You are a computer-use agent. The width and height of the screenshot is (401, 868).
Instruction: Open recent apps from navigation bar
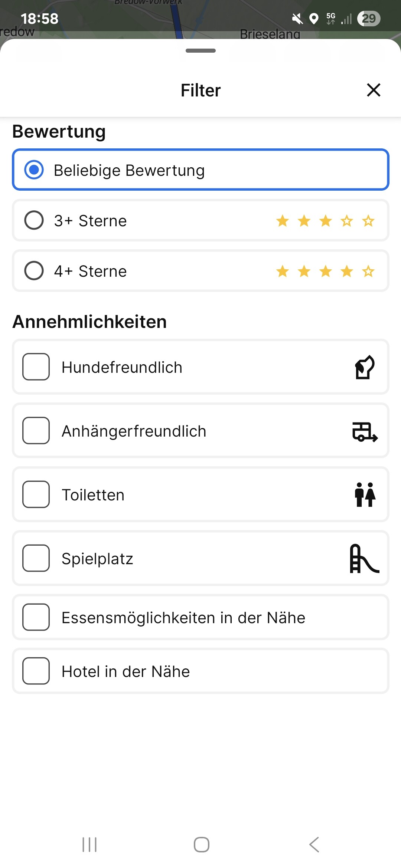click(x=89, y=845)
